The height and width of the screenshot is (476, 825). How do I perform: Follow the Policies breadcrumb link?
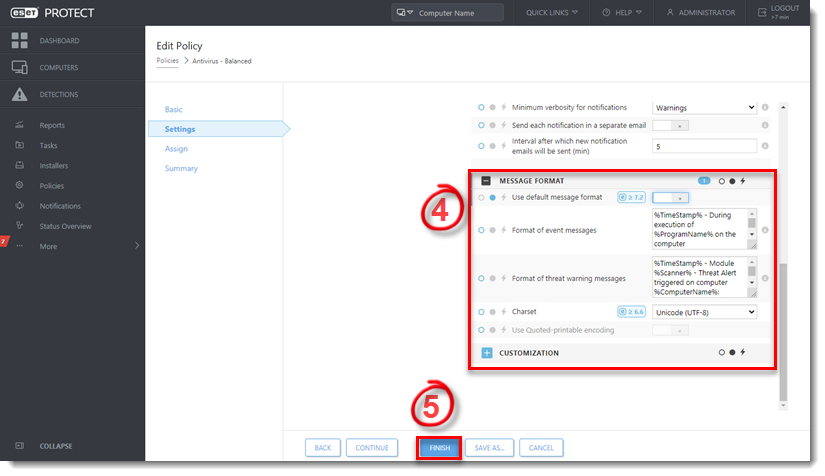point(167,60)
